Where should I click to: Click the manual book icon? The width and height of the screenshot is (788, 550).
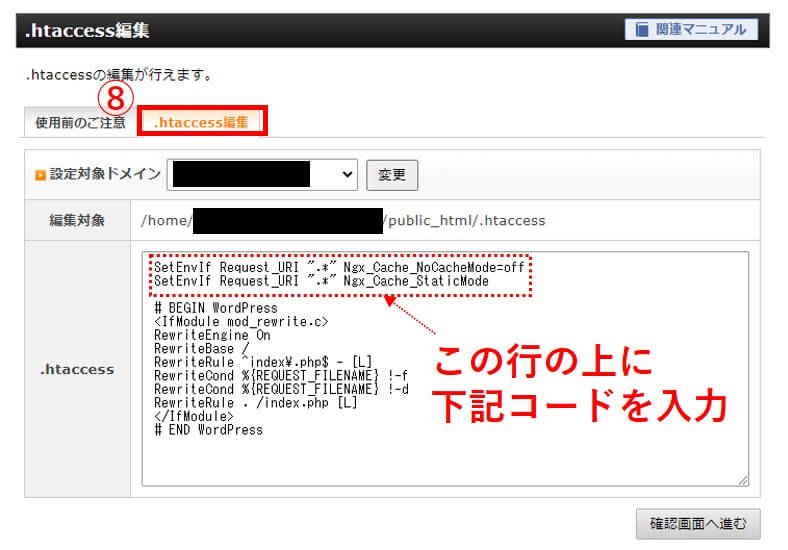coord(642,29)
